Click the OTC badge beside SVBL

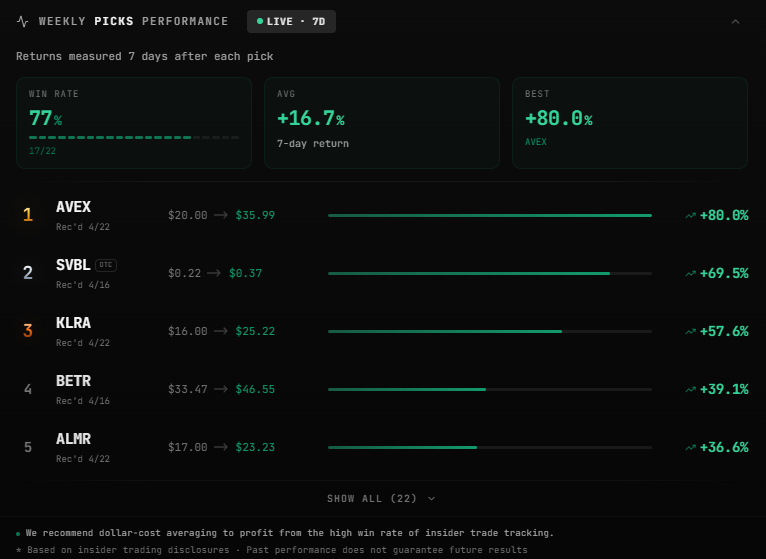tap(106, 265)
